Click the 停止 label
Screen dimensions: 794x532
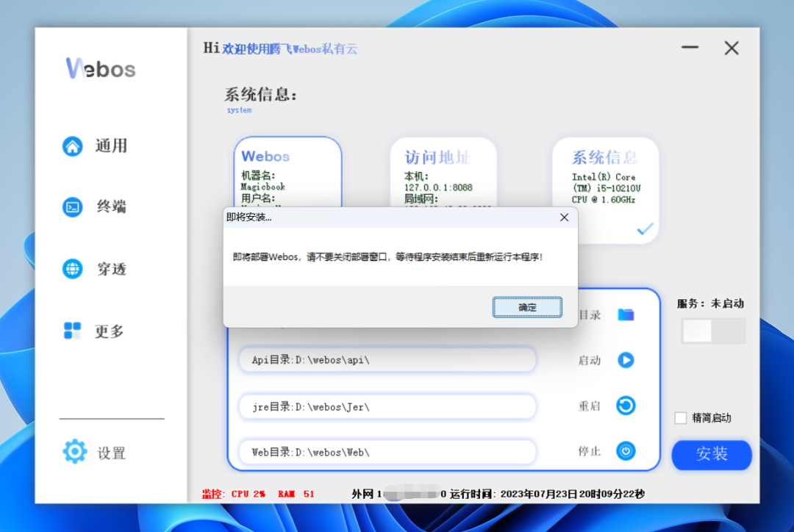click(590, 451)
